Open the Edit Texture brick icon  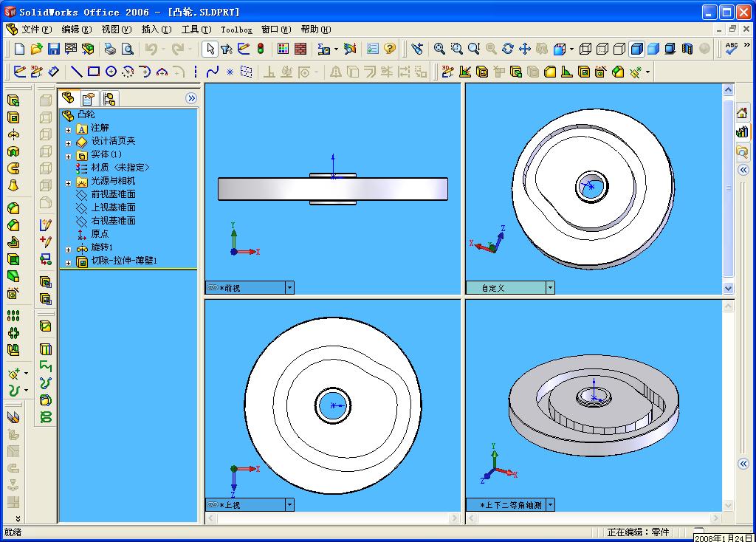[x=300, y=49]
